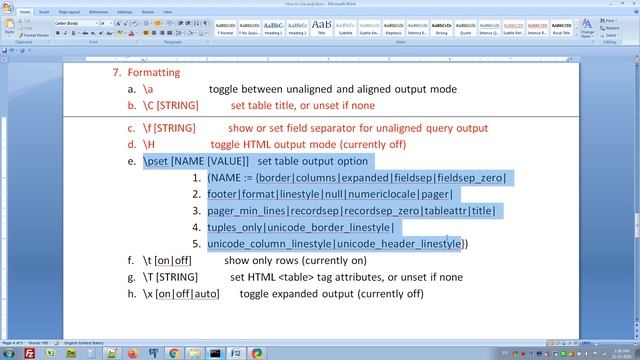640x360 pixels.
Task: Click the Align Text Right icon
Action: click(x=162, y=33)
